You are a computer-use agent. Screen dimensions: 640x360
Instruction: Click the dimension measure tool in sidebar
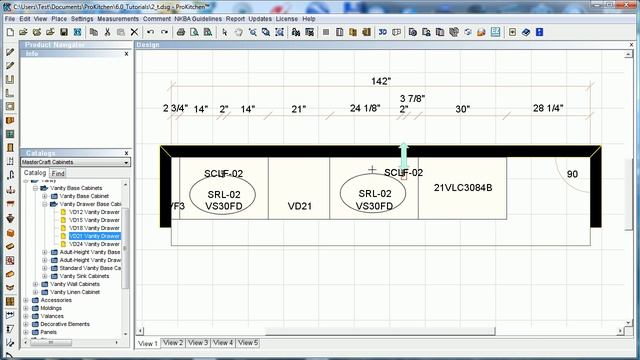point(10,315)
